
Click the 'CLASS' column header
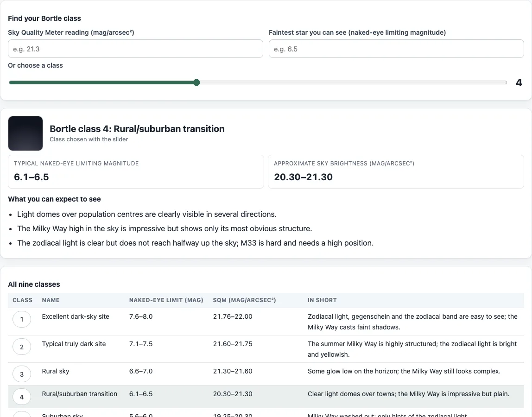tap(22, 300)
